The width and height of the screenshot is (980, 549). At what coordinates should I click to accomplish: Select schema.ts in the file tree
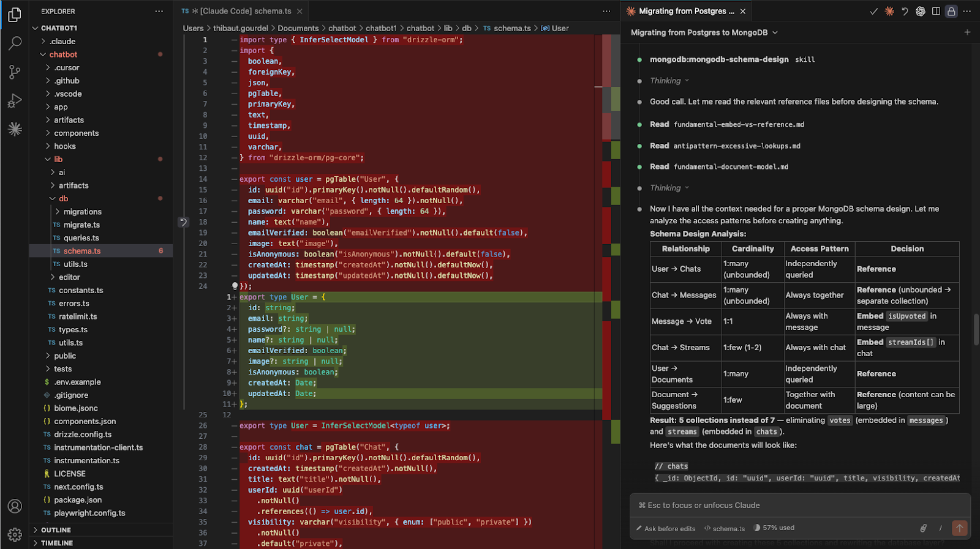pos(101,251)
